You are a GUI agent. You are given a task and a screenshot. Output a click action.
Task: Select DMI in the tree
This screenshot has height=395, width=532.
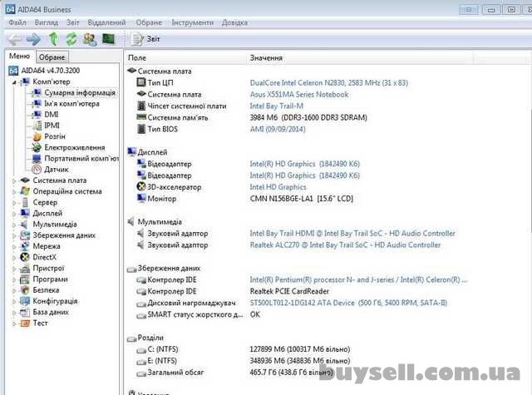coord(52,115)
